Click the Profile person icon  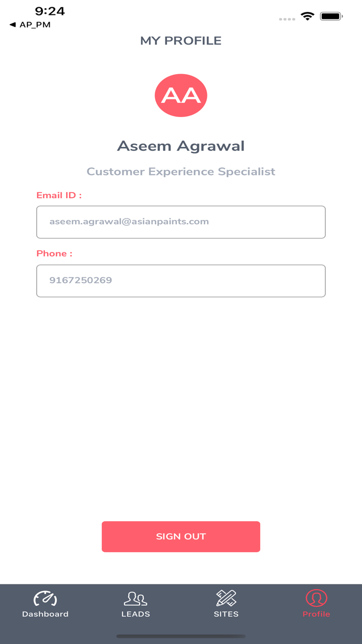pyautogui.click(x=316, y=599)
